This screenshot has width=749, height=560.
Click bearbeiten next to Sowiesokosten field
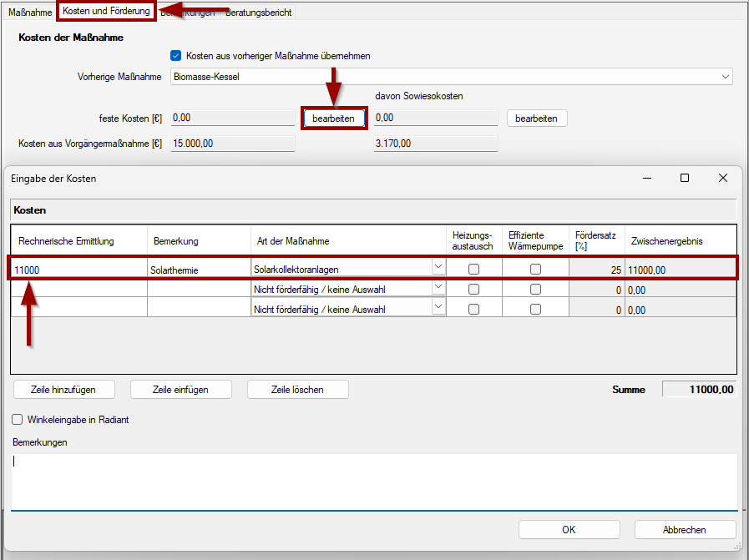(536, 119)
